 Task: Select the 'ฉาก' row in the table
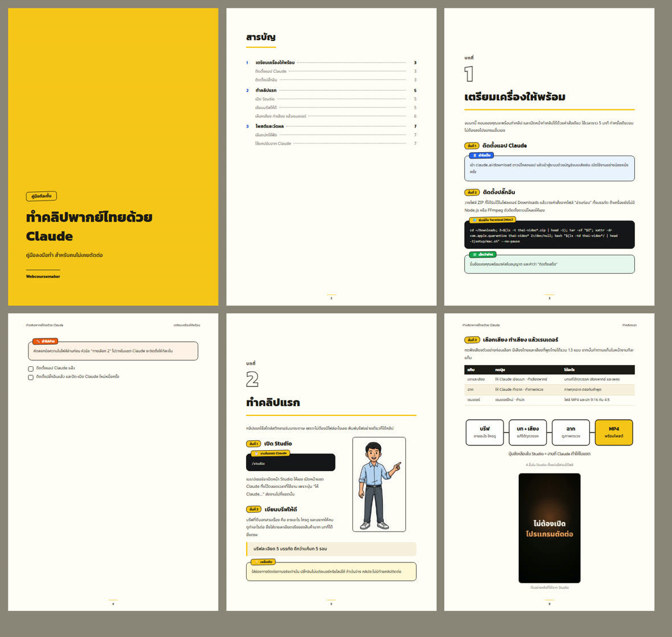[550, 390]
